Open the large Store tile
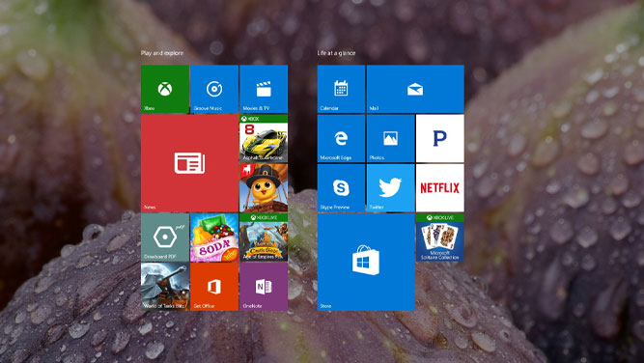This screenshot has width=644, height=363. tap(366, 262)
